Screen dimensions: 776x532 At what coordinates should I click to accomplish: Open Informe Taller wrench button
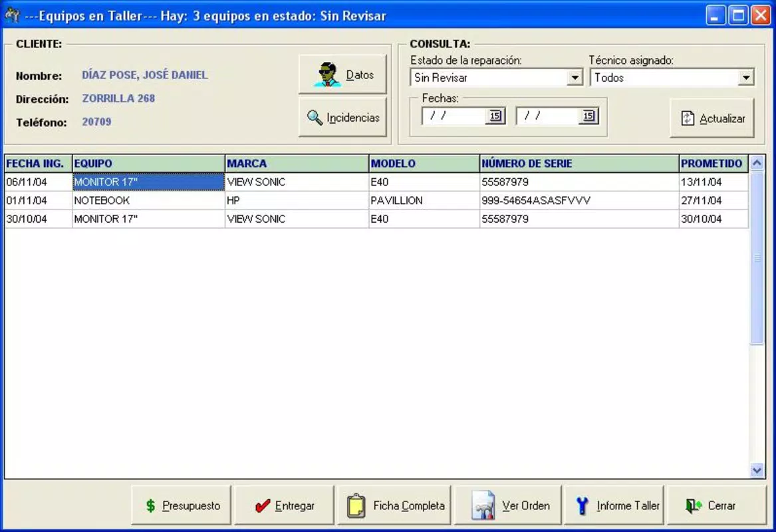pyautogui.click(x=614, y=505)
